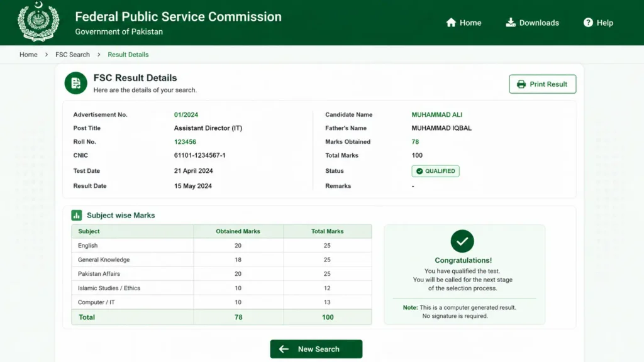
Task: Click the Help question mark icon
Action: [588, 23]
